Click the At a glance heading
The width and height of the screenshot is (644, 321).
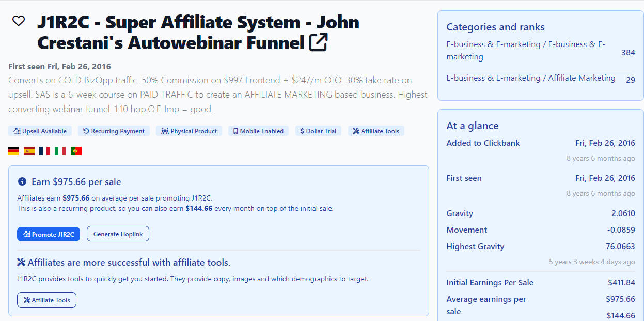click(x=473, y=126)
